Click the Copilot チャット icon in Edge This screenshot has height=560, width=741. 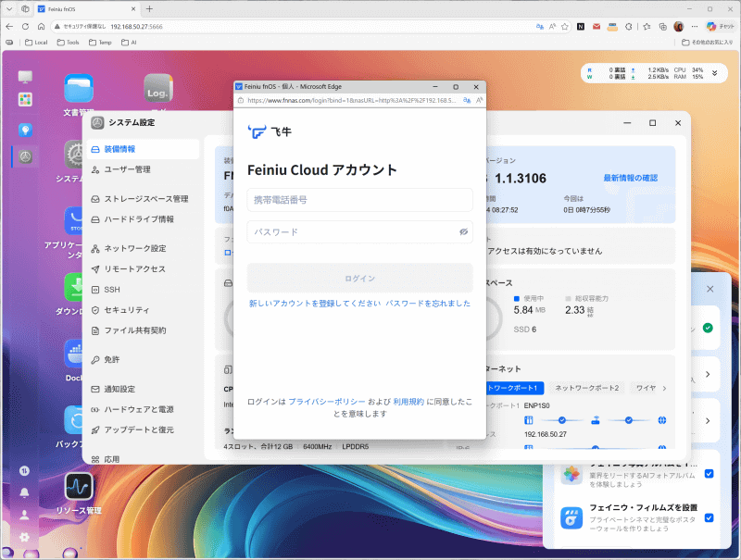click(x=721, y=27)
